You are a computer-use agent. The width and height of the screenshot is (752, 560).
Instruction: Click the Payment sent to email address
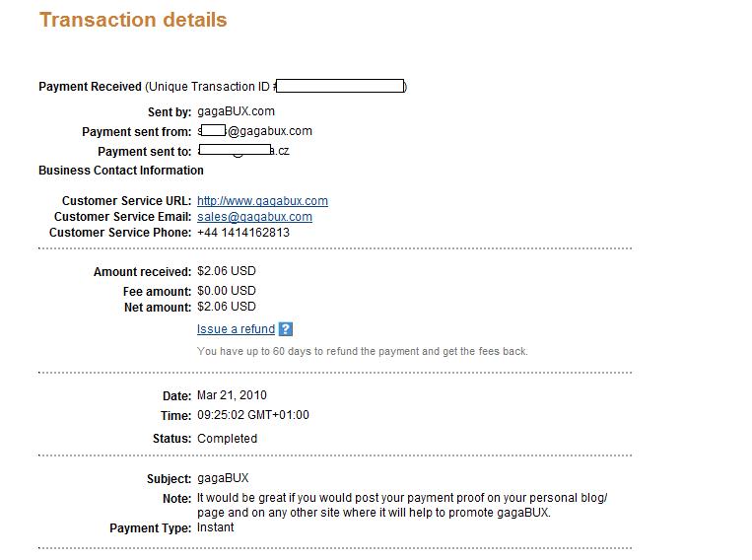click(x=242, y=151)
